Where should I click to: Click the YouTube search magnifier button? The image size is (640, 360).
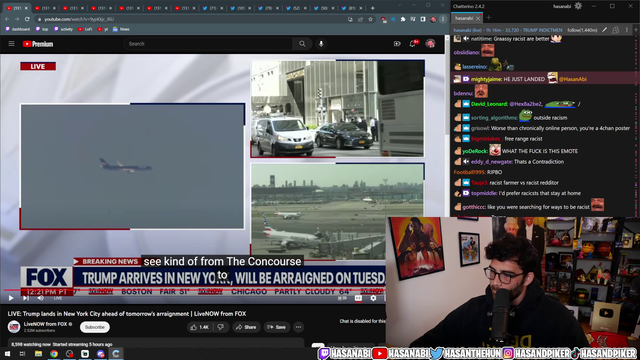(302, 44)
